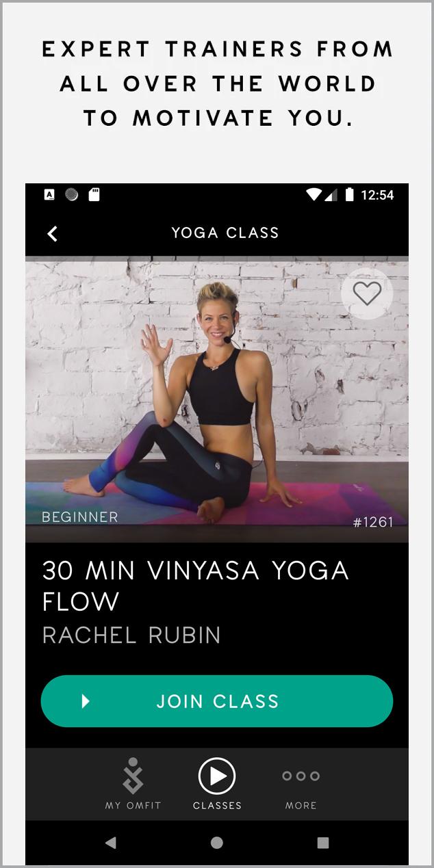Tap the battery icon in status bar
Image resolution: width=434 pixels, height=868 pixels.
click(350, 195)
